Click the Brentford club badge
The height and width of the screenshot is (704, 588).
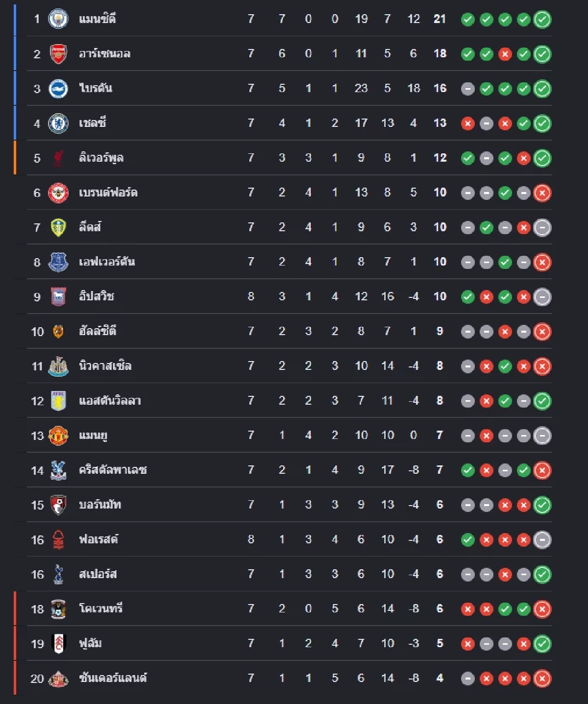(x=58, y=193)
